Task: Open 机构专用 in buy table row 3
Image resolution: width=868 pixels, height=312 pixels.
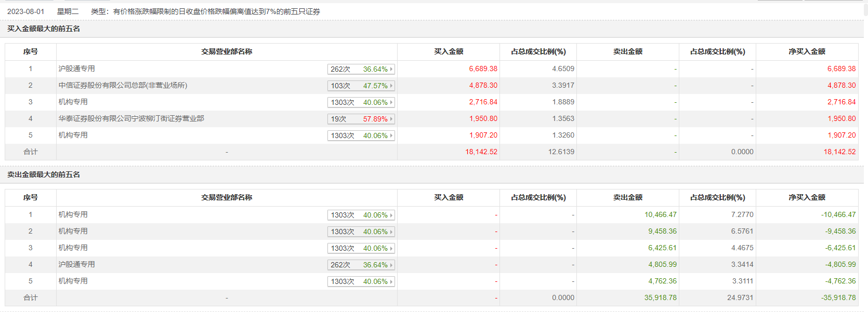Action: point(73,102)
